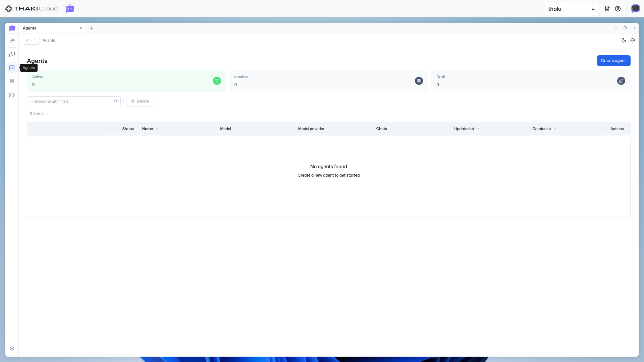
Task: Click the globe language icon
Action: [x=633, y=40]
